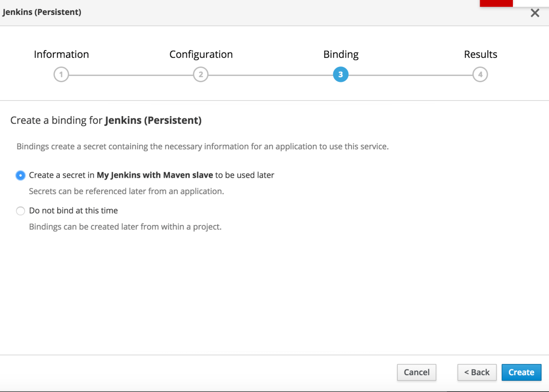Select the 'Create a secret' radio button
The width and height of the screenshot is (549, 392).
(20, 175)
